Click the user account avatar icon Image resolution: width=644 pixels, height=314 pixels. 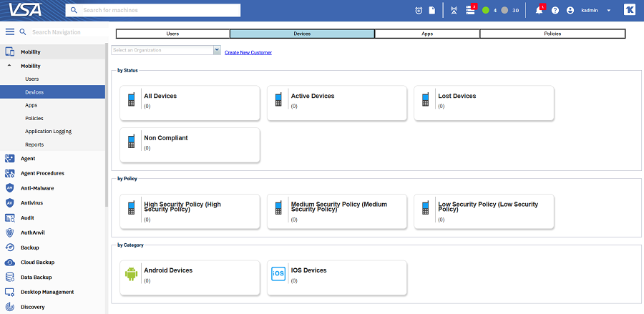click(570, 10)
